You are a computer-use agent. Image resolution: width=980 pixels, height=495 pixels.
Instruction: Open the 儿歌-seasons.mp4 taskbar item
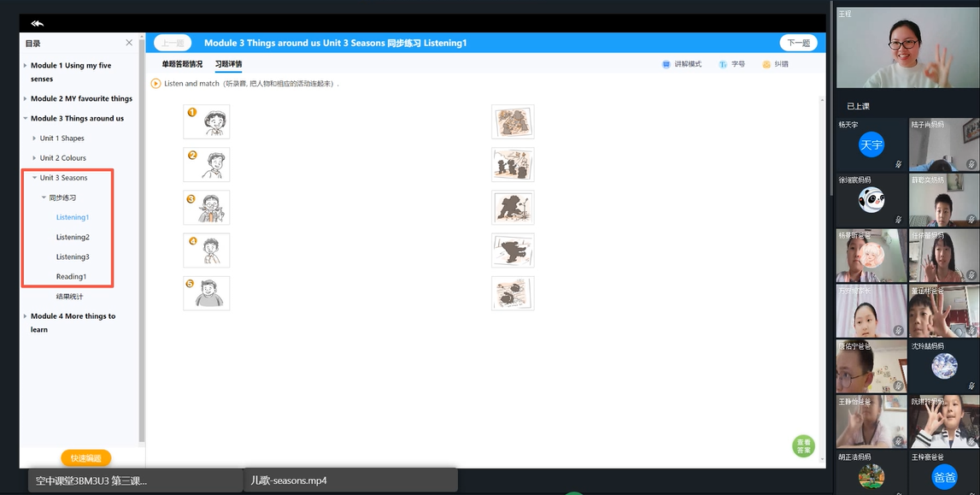coord(350,480)
